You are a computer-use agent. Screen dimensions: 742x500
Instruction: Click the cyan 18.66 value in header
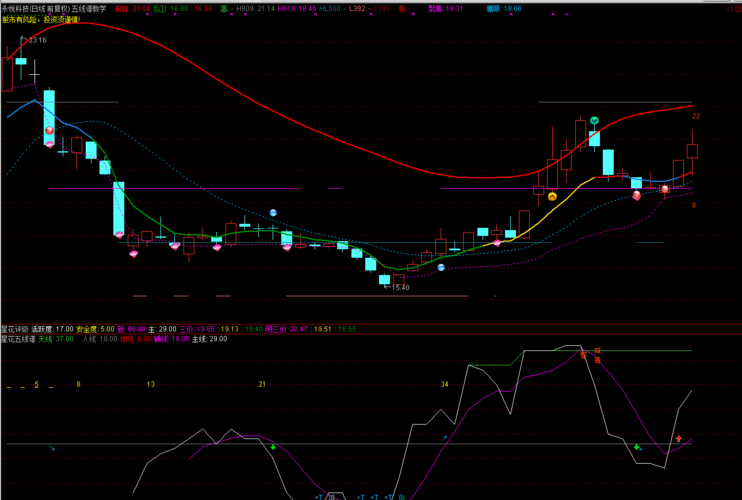512,9
